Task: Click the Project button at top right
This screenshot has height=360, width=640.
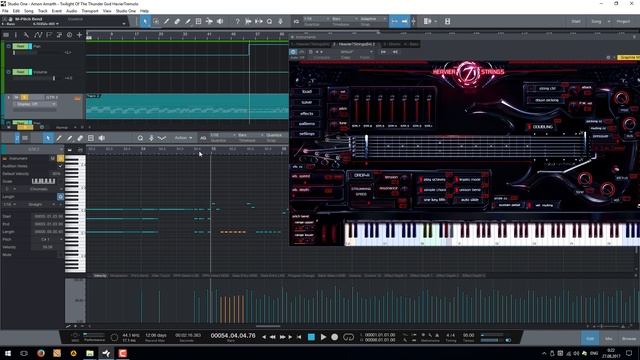Action: (623, 21)
